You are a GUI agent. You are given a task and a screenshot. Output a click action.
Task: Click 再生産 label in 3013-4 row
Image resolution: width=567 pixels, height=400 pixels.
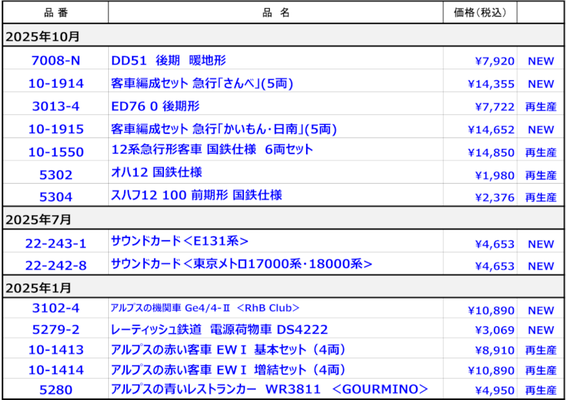(541, 107)
